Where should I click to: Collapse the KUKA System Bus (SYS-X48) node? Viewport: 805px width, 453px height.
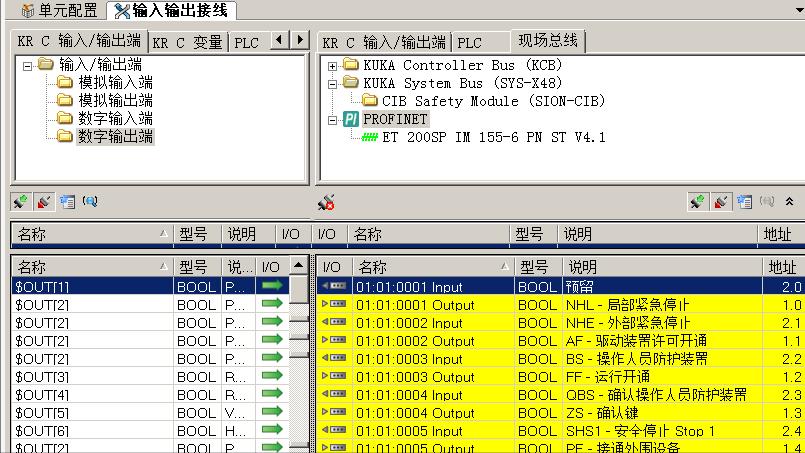[333, 84]
